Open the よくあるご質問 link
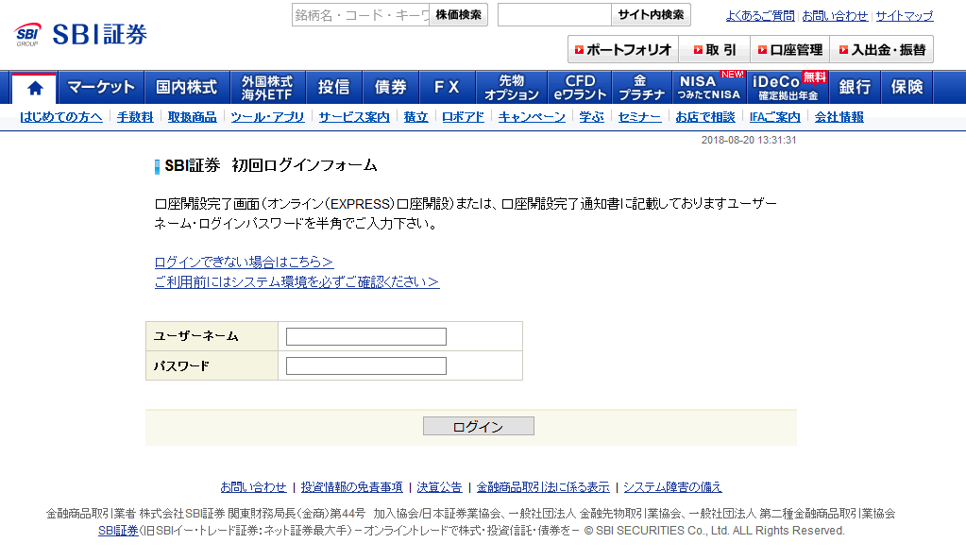 click(760, 16)
